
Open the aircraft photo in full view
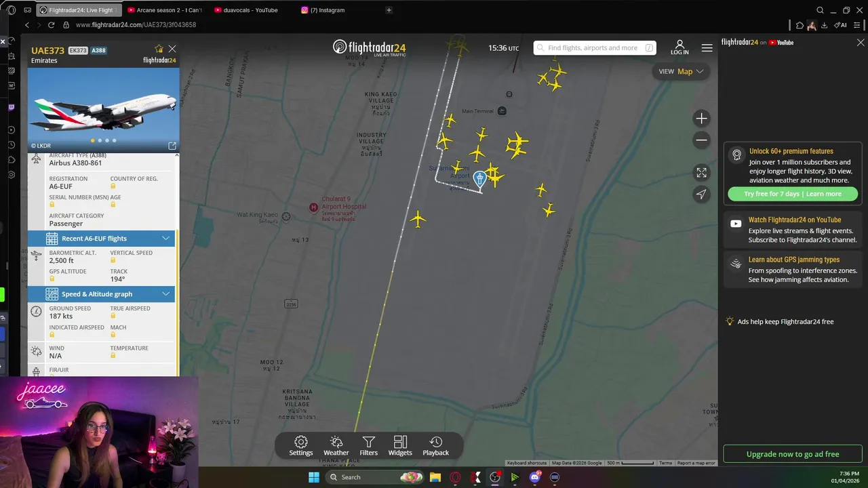point(172,146)
